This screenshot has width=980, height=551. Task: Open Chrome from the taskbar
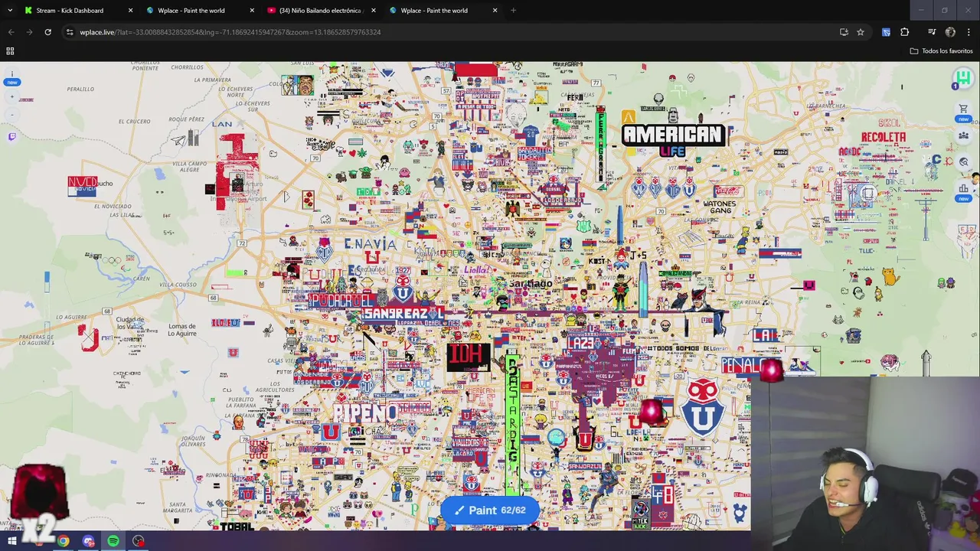pos(63,541)
